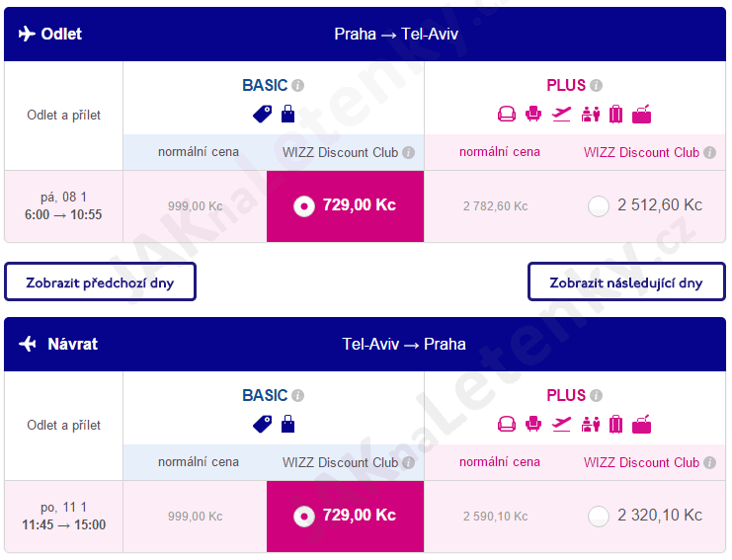Click return PLUS normal price 2 590,10 Kc

(x=495, y=517)
